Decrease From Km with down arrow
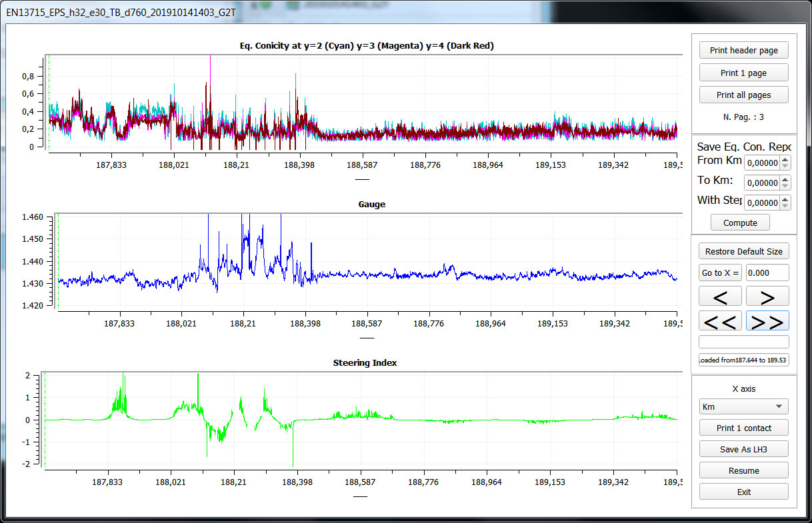The width and height of the screenshot is (812, 523). coord(785,167)
